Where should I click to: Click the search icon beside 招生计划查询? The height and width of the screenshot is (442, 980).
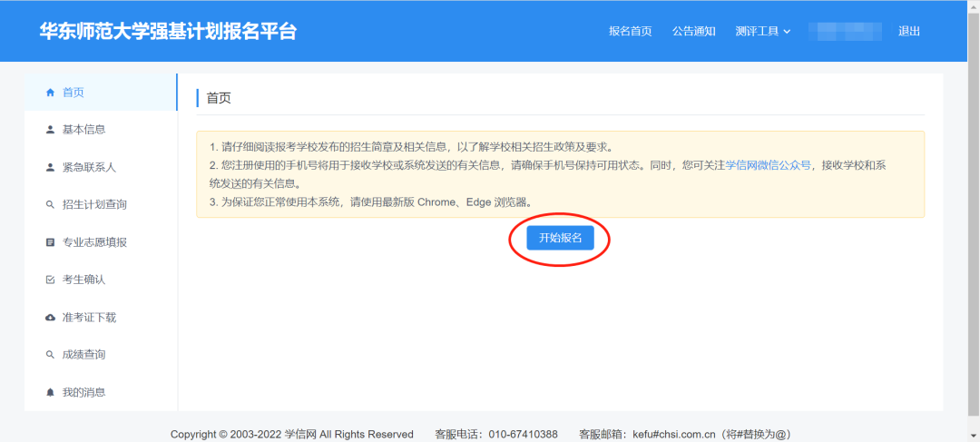coord(50,205)
